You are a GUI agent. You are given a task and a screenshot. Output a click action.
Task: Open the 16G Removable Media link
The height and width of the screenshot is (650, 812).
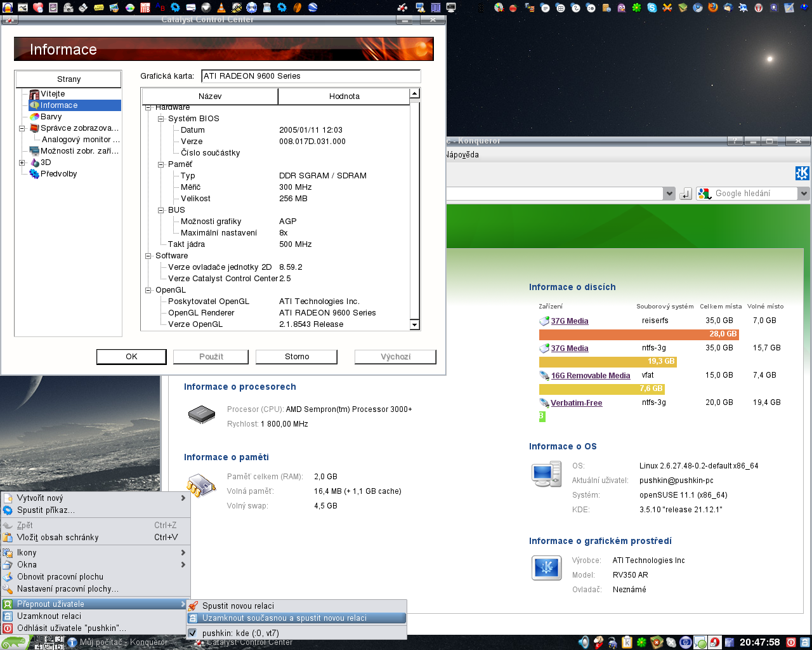tap(591, 376)
